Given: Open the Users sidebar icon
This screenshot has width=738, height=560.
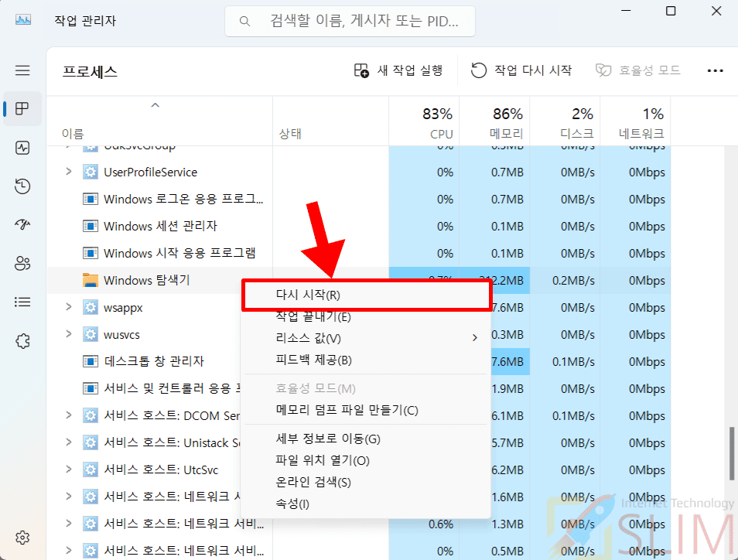Looking at the screenshot, I should coord(22,263).
